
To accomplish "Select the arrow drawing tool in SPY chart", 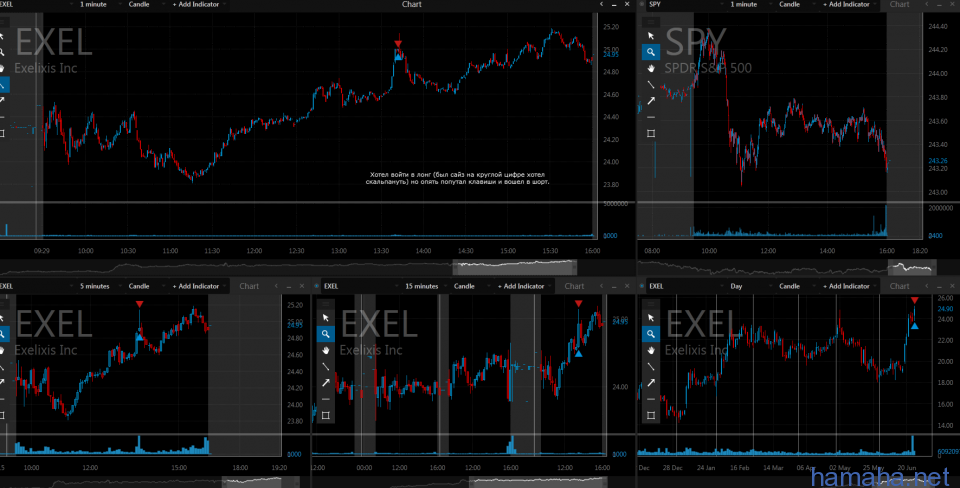I will 651,100.
